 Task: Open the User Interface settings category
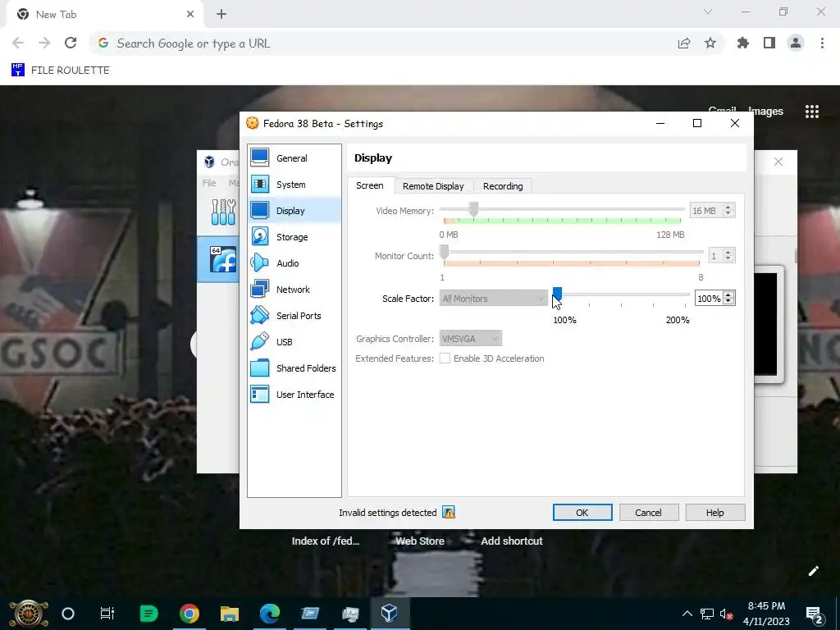pyautogui.click(x=294, y=395)
